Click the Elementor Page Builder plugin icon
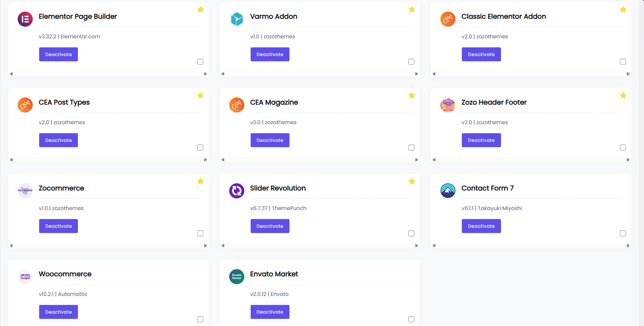 25,19
